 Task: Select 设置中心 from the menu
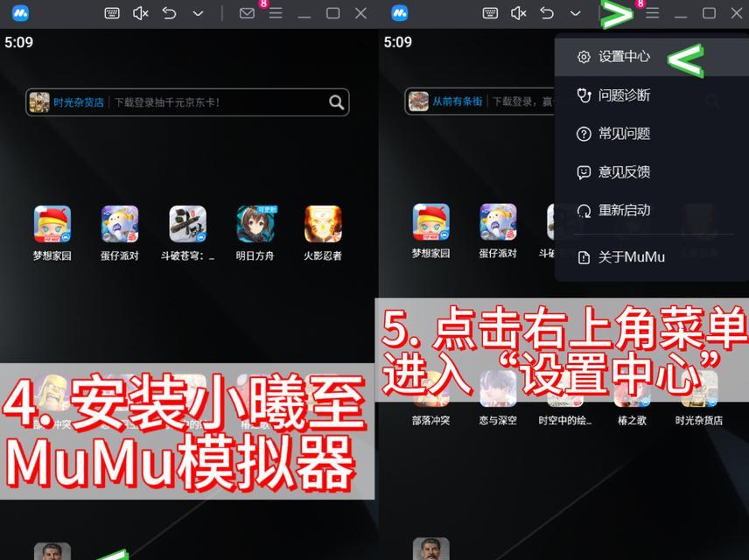[652, 57]
